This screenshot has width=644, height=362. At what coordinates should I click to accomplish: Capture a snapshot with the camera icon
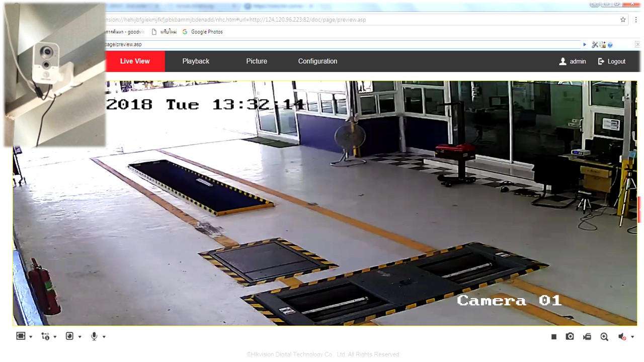coord(570,337)
